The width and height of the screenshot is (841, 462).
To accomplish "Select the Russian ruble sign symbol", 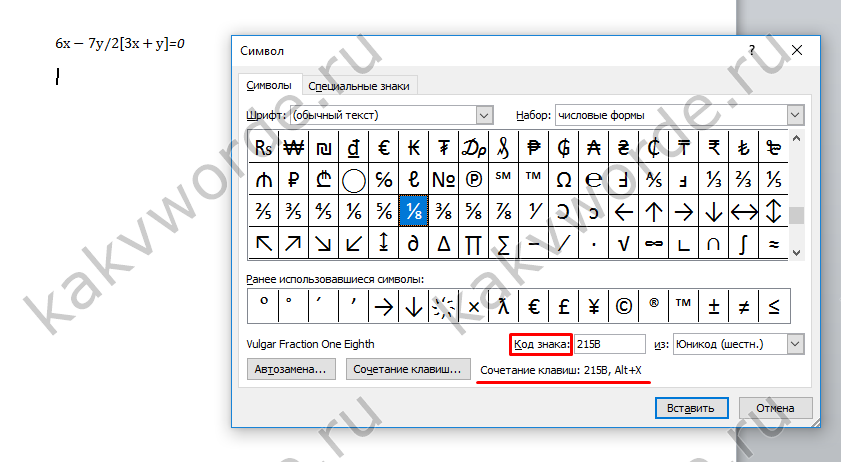I will pos(294,180).
